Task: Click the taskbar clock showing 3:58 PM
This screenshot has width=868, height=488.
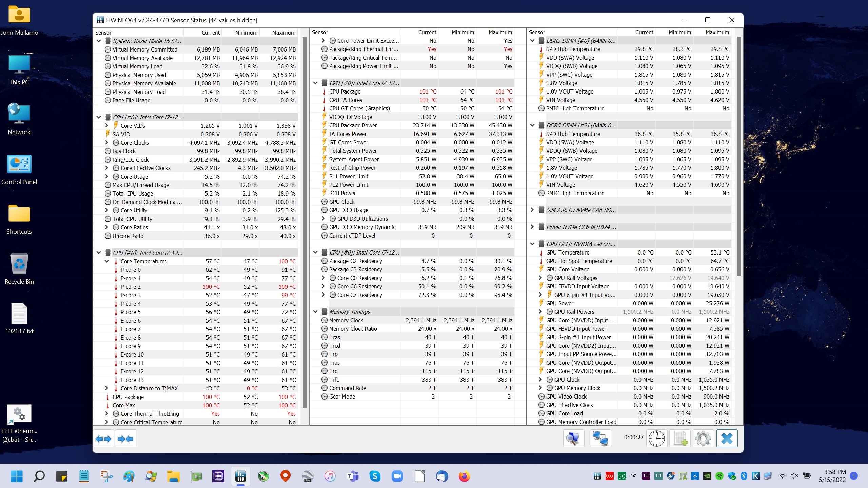Action: (832, 476)
